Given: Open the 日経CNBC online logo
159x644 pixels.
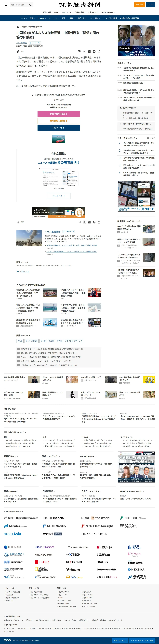Looking at the screenshot, I should tap(43, 555).
